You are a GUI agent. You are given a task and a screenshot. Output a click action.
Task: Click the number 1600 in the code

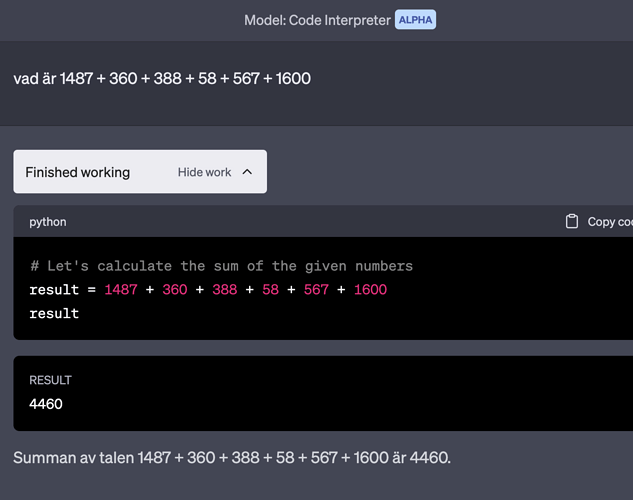369,290
